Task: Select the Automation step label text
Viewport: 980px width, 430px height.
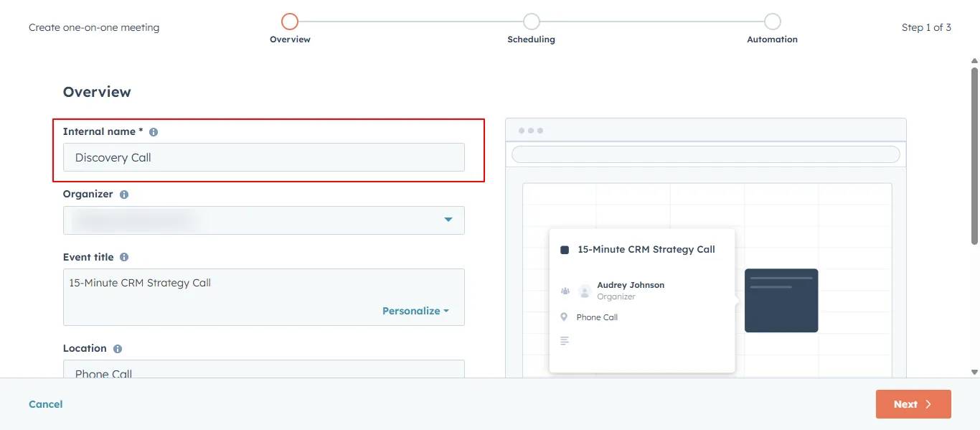Action: 772,39
